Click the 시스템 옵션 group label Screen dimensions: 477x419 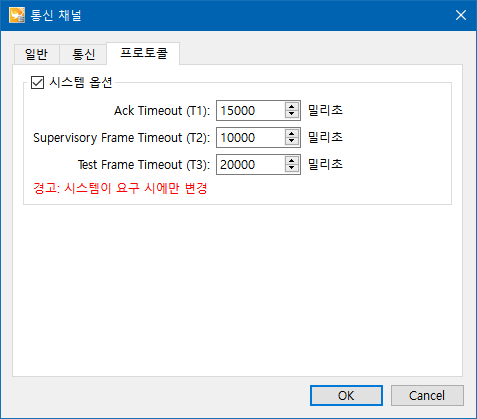tap(81, 82)
